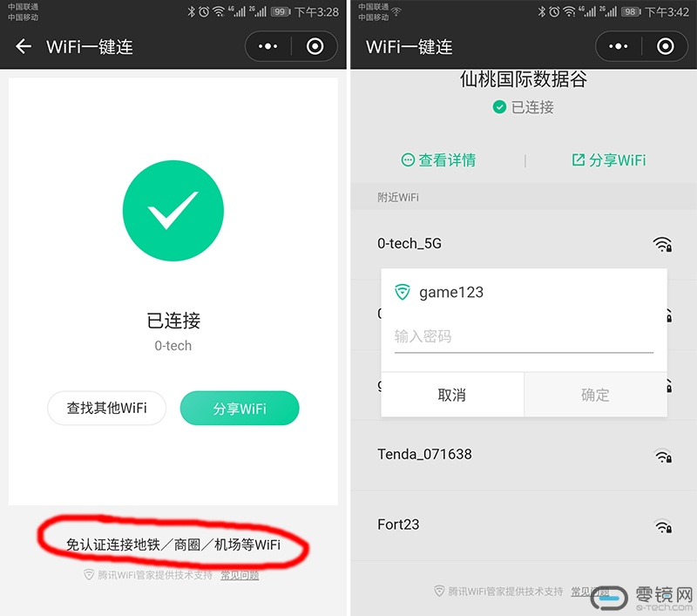This screenshot has height=616, width=697.
Task: Click the green 分享WiFi button
Action: coord(240,408)
